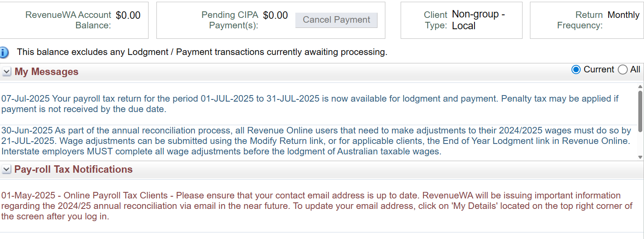This screenshot has width=644, height=239.
Task: Open the 30-Jun-2025 annual reconciliation message
Action: [316, 141]
